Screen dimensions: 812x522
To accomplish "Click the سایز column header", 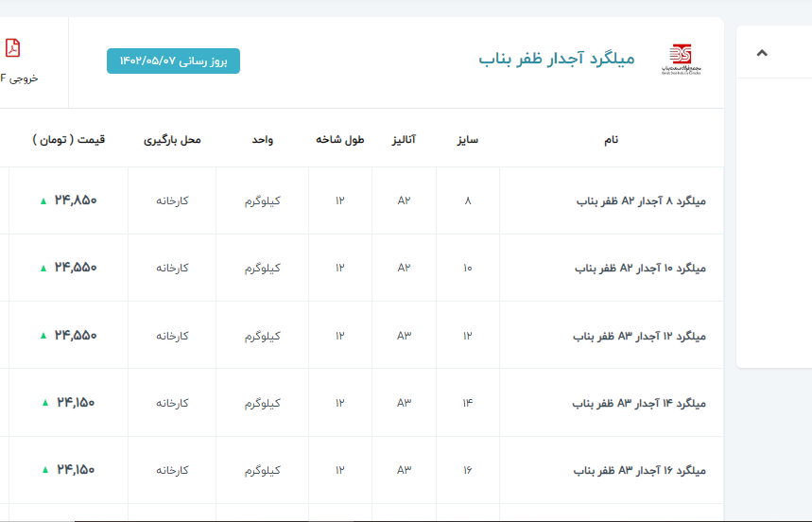I will pyautogui.click(x=468, y=140).
